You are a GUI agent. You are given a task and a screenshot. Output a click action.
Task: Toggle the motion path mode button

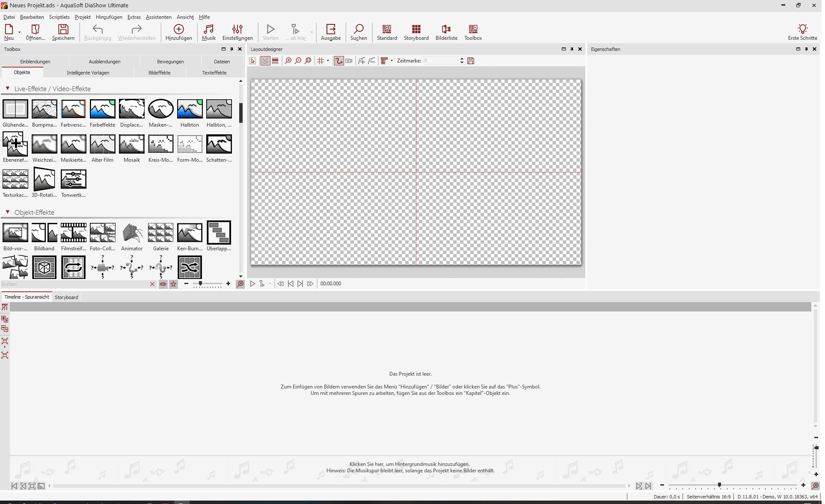coord(338,61)
